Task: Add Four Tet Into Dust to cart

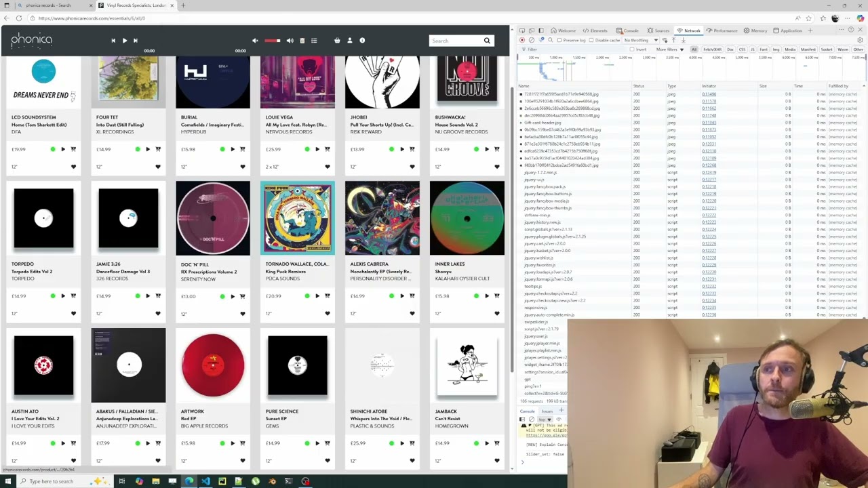Action: coord(158,149)
